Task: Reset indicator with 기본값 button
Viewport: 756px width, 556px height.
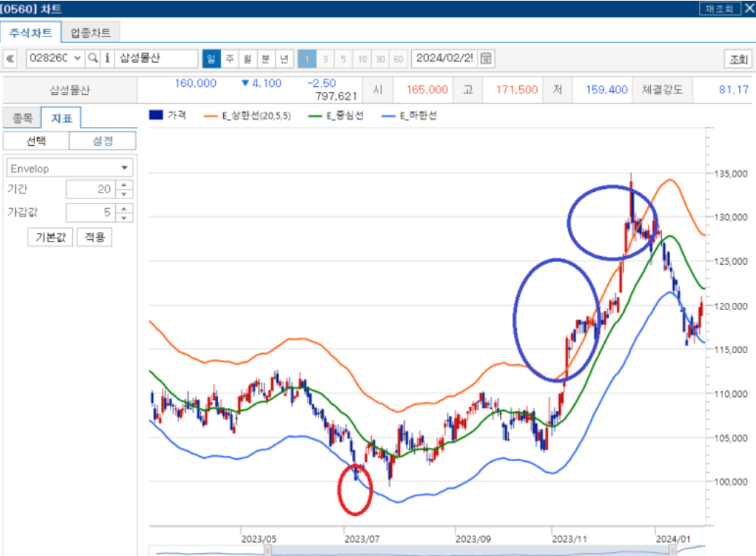Action: [x=50, y=237]
